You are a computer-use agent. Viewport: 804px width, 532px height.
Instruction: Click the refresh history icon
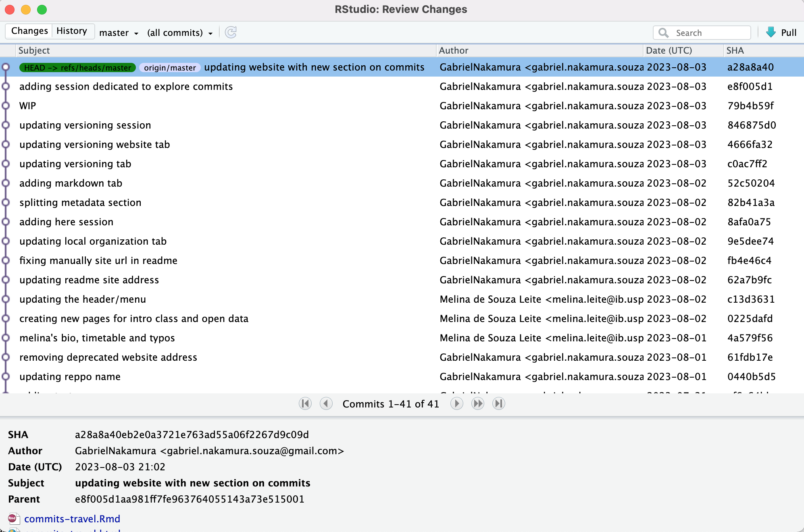231,32
